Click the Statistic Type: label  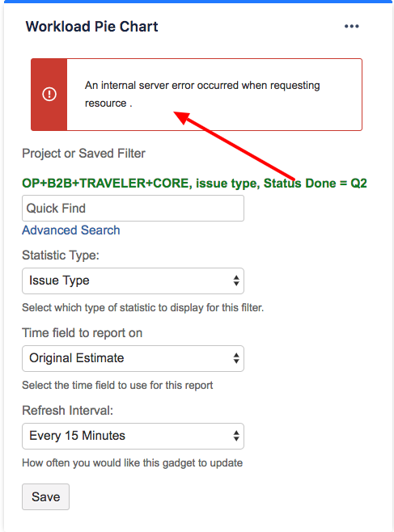[61, 255]
